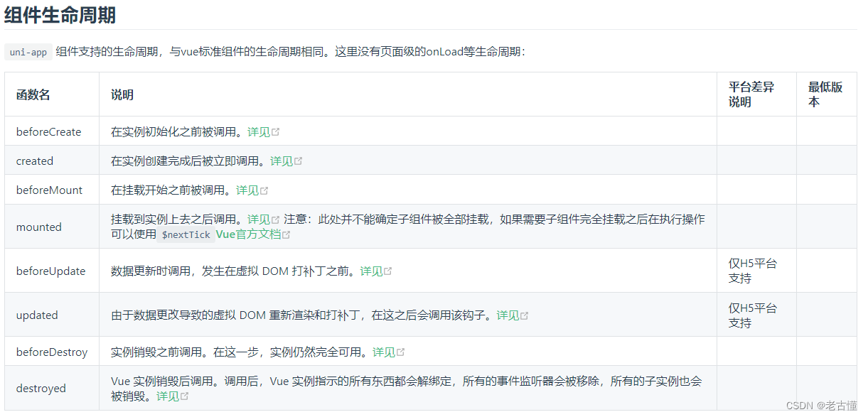This screenshot has height=417, width=868.
Task: Click external-link icon after Vue官方文档
Action: tap(286, 234)
